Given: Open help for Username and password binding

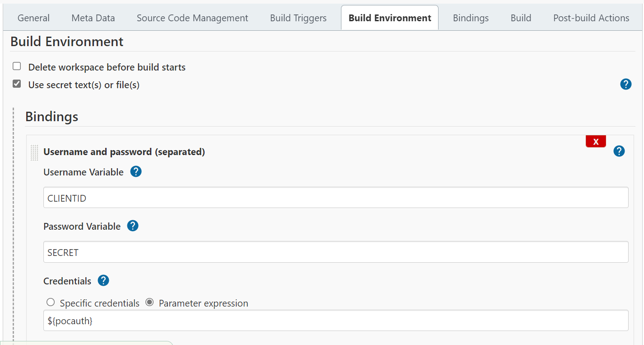Looking at the screenshot, I should coord(619,151).
